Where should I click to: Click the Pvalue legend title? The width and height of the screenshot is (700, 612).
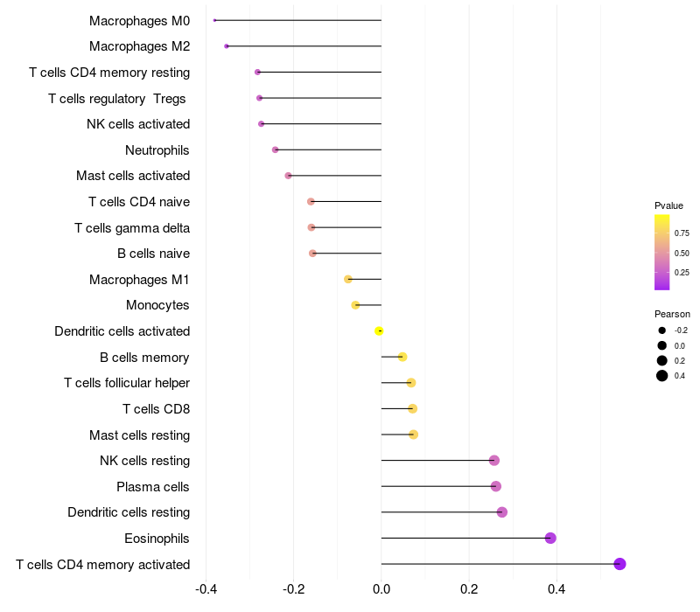click(x=668, y=205)
